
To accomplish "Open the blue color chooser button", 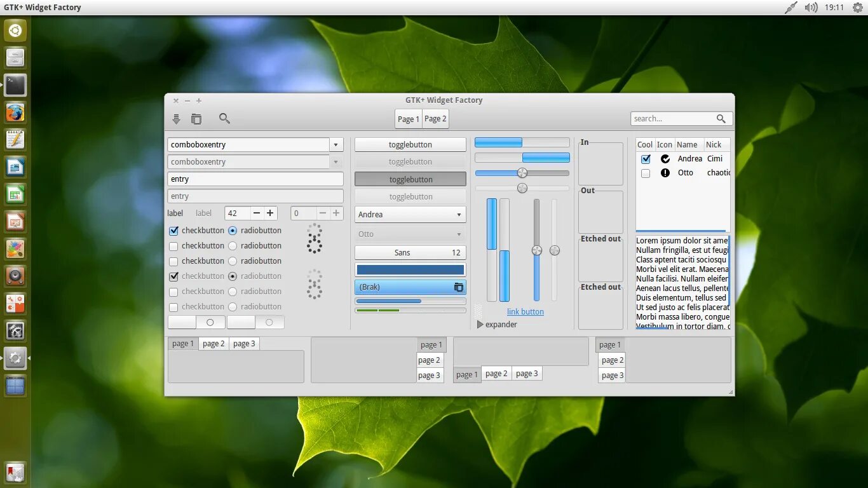I will tap(410, 269).
